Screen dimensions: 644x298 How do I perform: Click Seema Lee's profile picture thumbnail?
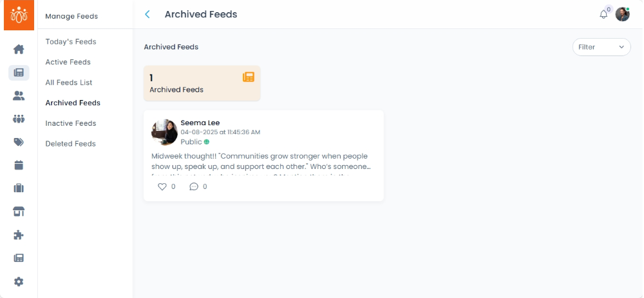pyautogui.click(x=164, y=132)
